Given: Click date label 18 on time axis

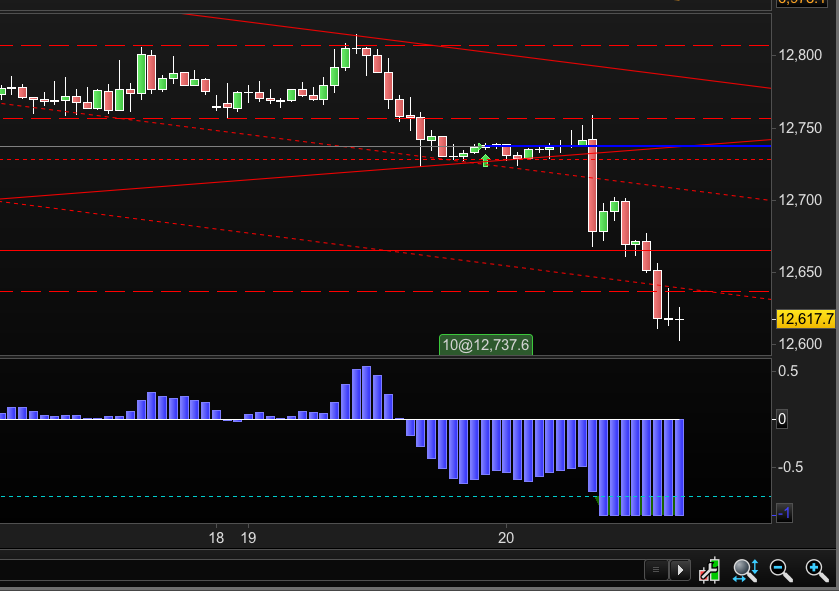Looking at the screenshot, I should click(x=216, y=538).
